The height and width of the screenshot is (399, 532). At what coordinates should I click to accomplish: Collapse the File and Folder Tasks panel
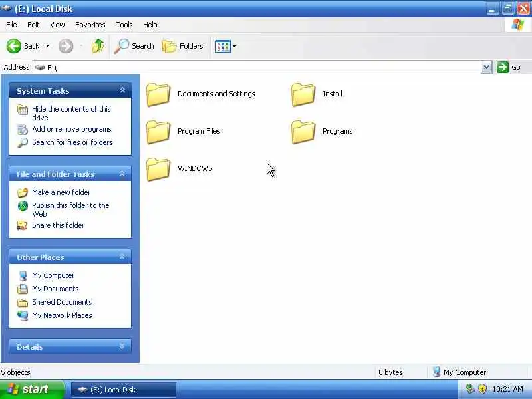point(122,174)
